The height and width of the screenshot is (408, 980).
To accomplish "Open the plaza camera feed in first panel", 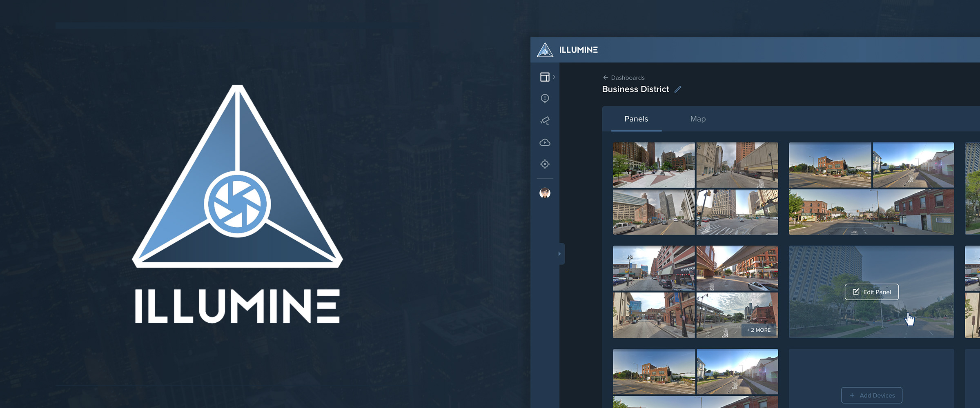I will click(x=653, y=165).
